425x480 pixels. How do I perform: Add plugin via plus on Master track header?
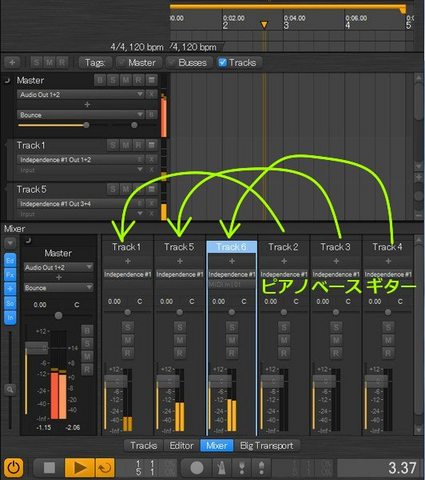tap(87, 105)
